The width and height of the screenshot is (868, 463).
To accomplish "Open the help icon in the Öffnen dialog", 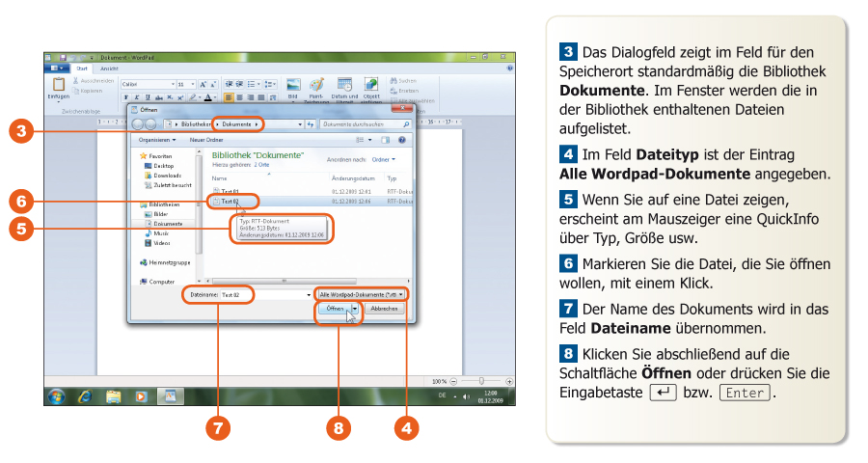I will [400, 140].
